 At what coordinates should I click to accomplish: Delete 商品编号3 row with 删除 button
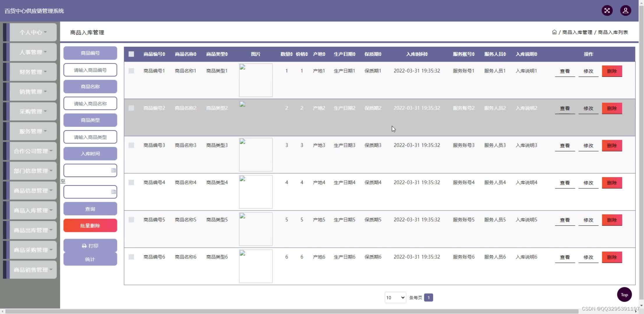click(x=612, y=146)
